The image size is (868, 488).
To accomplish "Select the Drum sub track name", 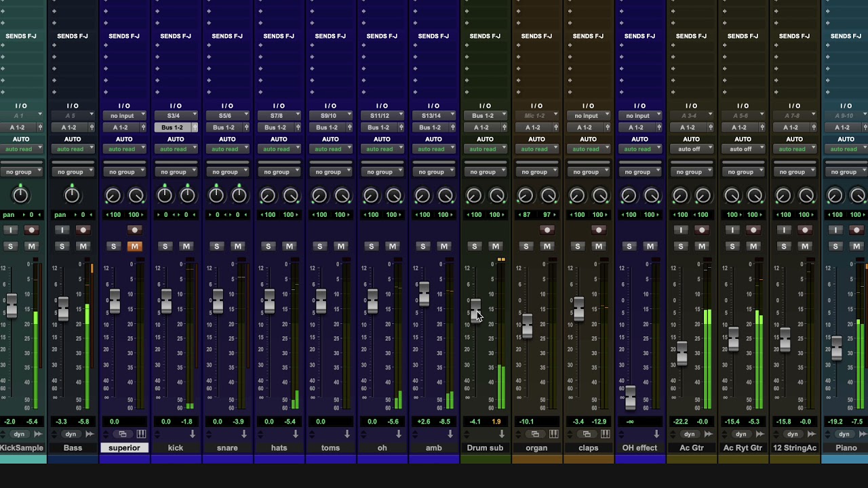I will (x=485, y=448).
